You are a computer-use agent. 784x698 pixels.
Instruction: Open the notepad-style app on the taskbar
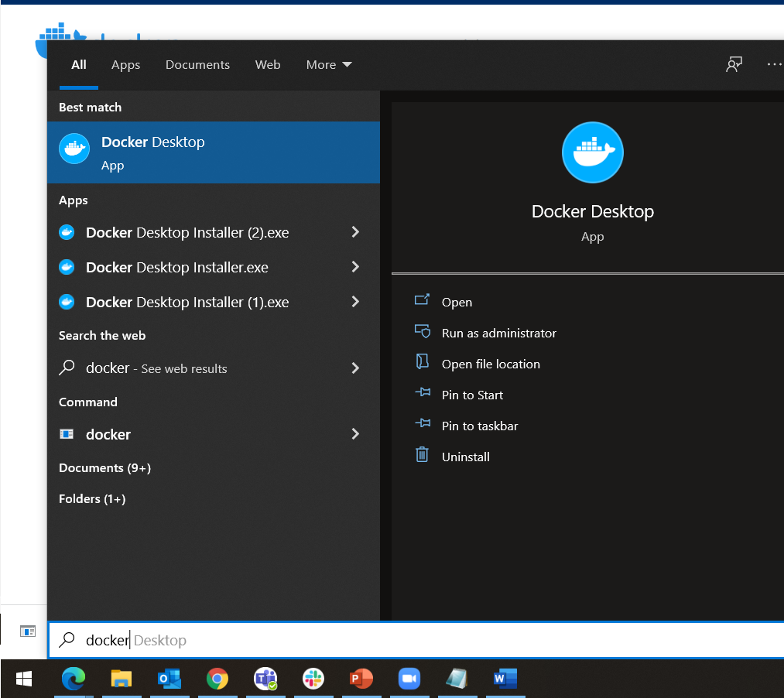click(457, 679)
